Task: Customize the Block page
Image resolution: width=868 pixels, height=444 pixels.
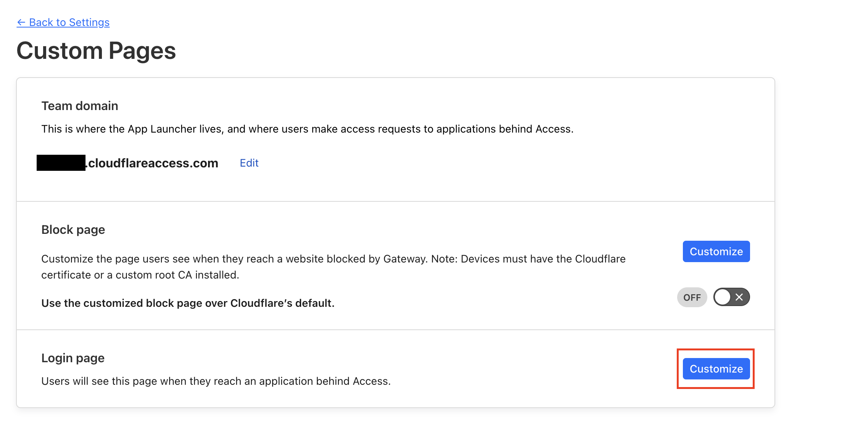Action: pos(716,251)
